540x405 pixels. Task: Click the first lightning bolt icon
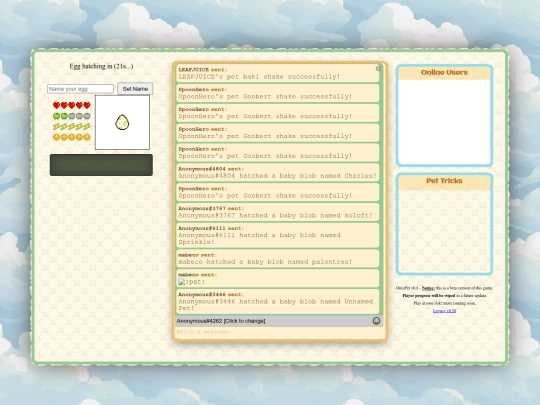(56, 127)
